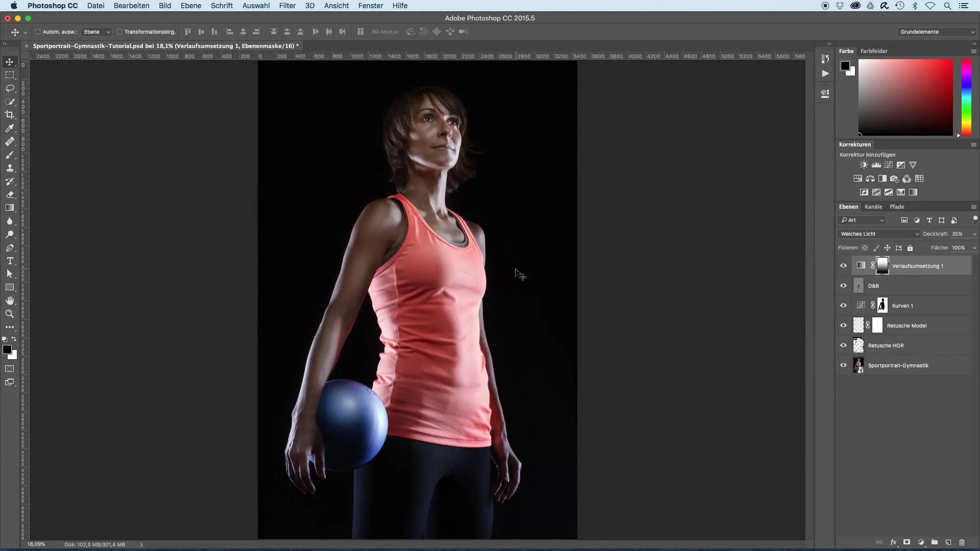This screenshot has height=551, width=980.
Task: Open the Farbe panel options menu
Action: coord(973,51)
